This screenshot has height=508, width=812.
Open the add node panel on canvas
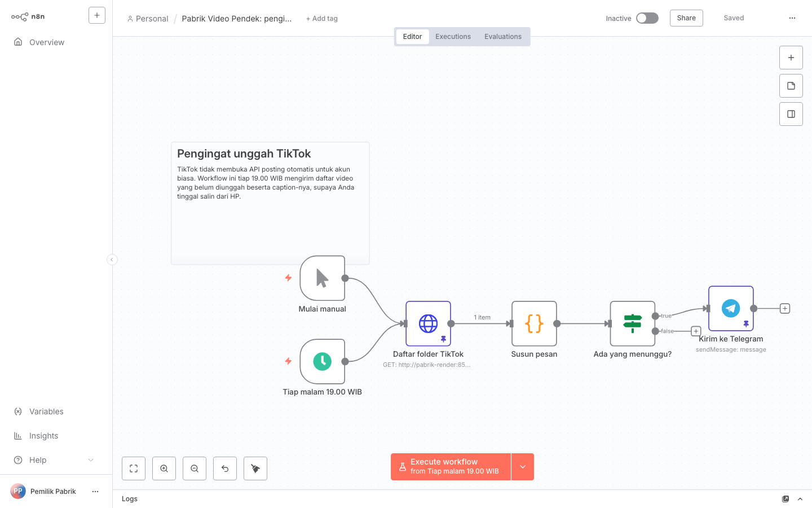(791, 58)
